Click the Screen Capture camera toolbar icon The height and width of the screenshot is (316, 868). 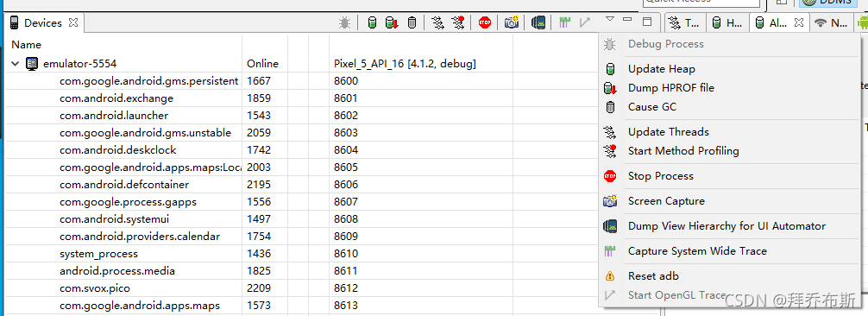tap(512, 22)
